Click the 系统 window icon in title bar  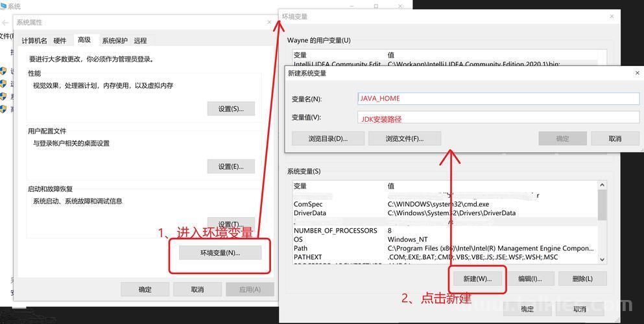3,6
